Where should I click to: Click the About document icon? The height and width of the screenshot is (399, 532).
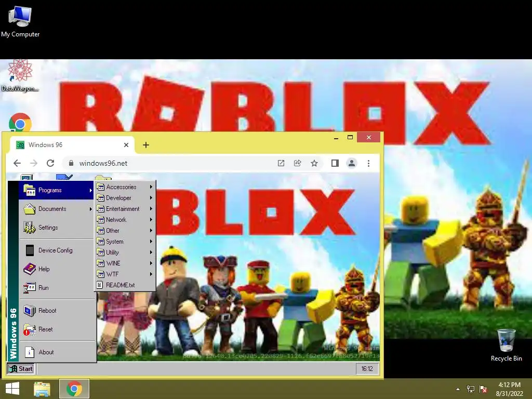30,352
